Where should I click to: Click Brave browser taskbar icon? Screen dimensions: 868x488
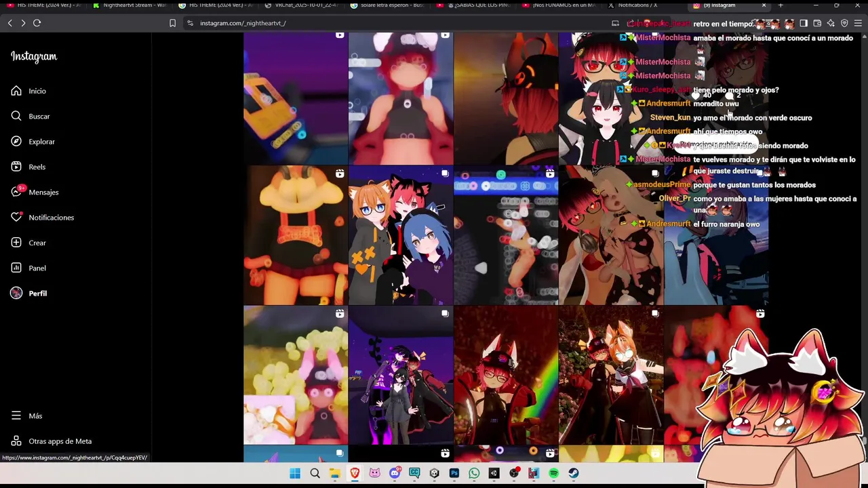click(x=355, y=474)
